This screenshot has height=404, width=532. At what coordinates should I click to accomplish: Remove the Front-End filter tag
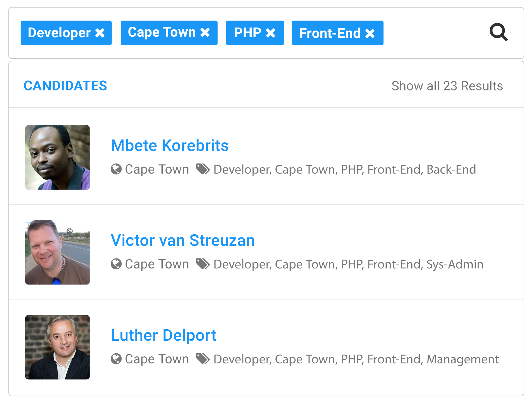(x=370, y=34)
